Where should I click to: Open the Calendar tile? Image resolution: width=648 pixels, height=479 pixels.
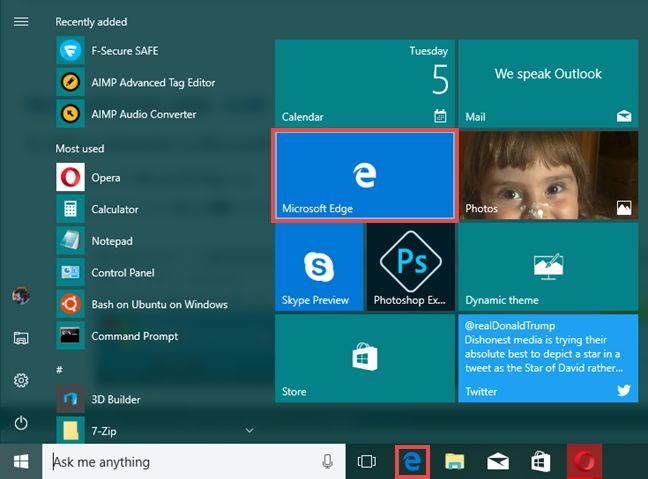point(365,83)
